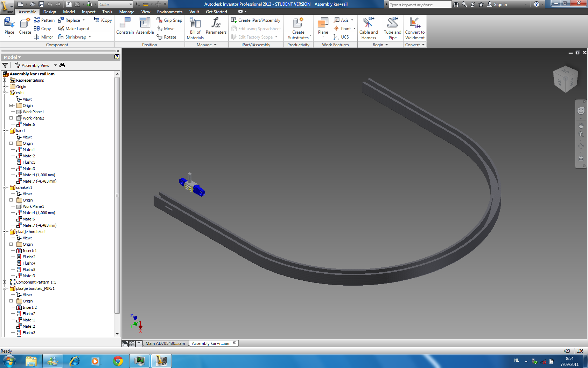Switch to the Inspect ribbon tab

point(89,12)
